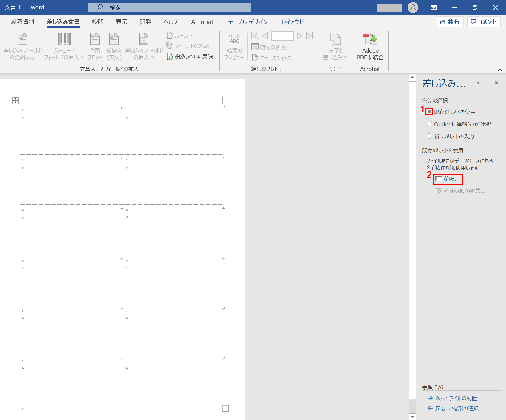Click 次へ: ラベルの配置 link
Image resolution: width=506 pixels, height=420 pixels.
coord(452,398)
